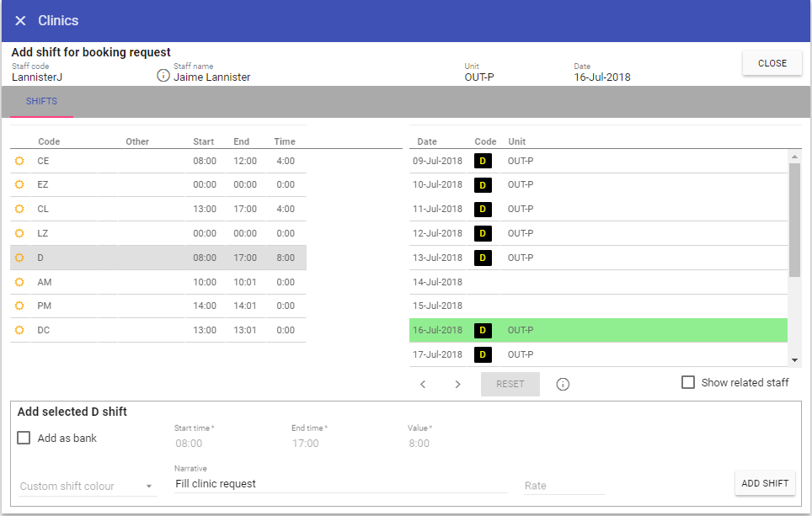812x516 pixels.
Task: Click the X icon beside Clinics title
Action: [x=20, y=20]
